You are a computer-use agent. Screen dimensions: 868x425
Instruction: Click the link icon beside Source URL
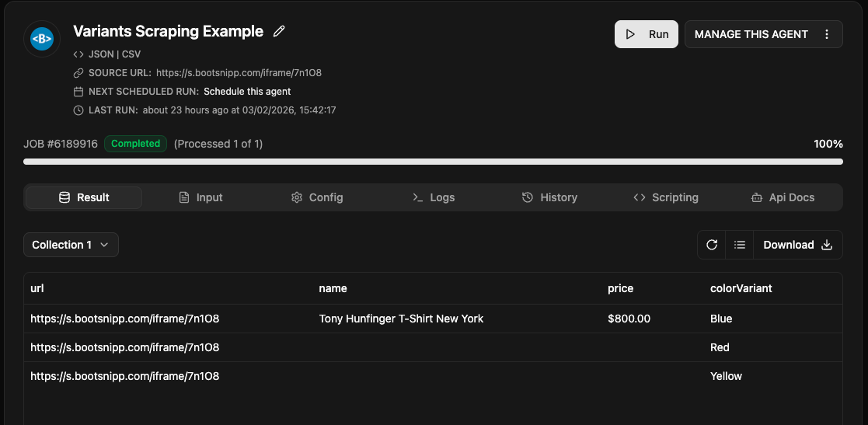78,73
